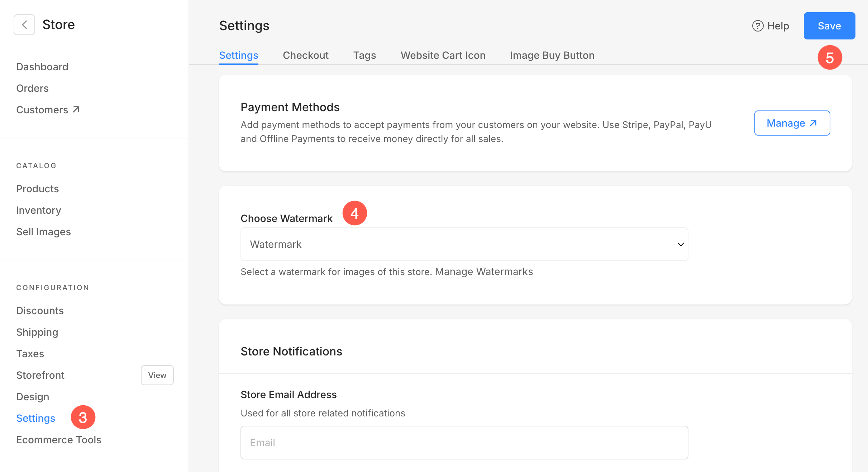
Task: View the Storefront via View button
Action: coord(157,375)
